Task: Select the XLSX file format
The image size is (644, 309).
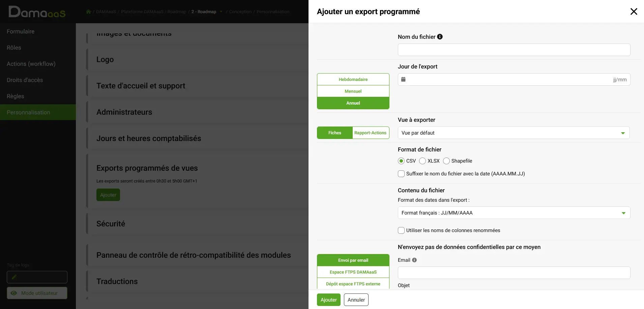Action: pyautogui.click(x=422, y=161)
